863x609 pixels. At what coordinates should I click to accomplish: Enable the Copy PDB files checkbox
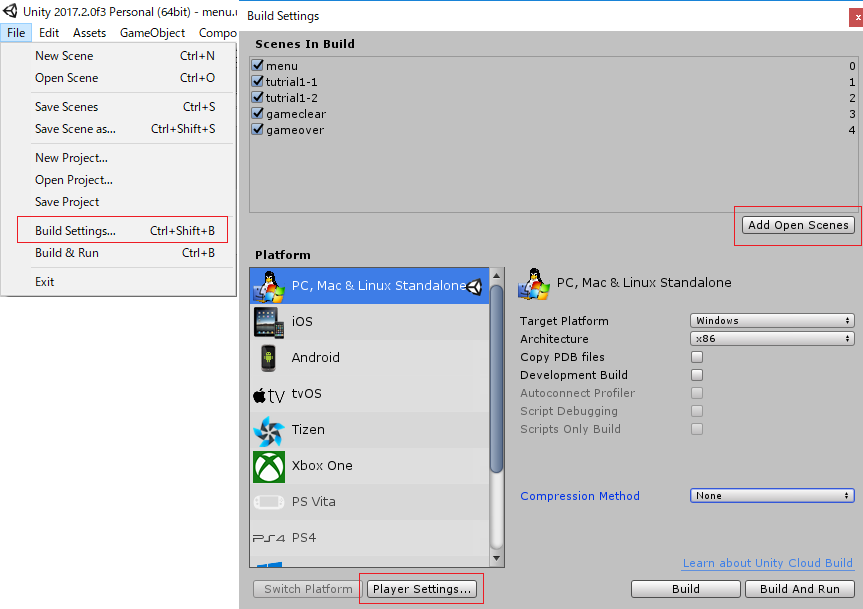coord(697,357)
